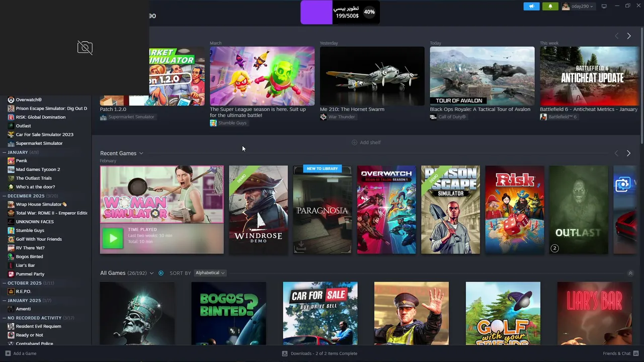Collapse the DECEMBER 2025 sidebar group
644x362 pixels.
click(5, 196)
